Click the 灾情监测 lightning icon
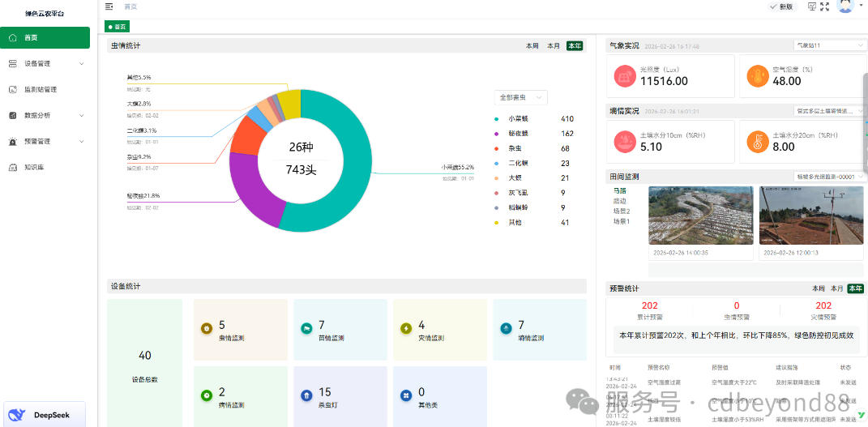The height and width of the screenshot is (427, 868). pos(406,328)
